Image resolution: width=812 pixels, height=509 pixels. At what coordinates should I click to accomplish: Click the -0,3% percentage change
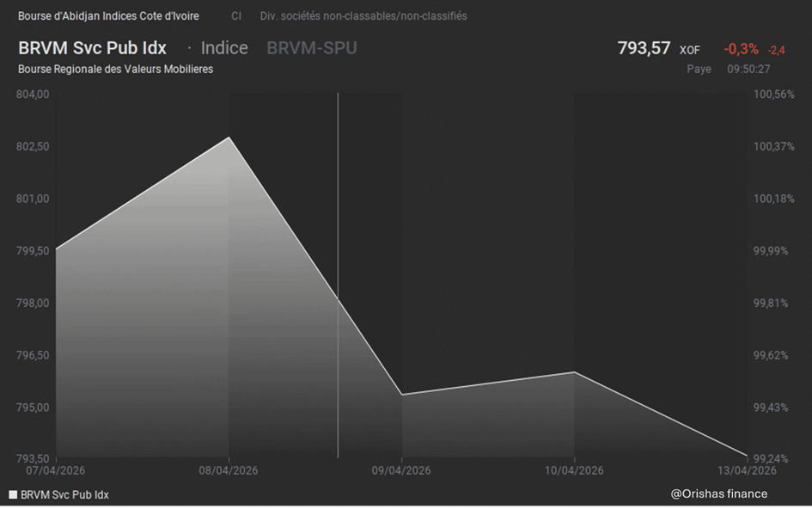(741, 49)
